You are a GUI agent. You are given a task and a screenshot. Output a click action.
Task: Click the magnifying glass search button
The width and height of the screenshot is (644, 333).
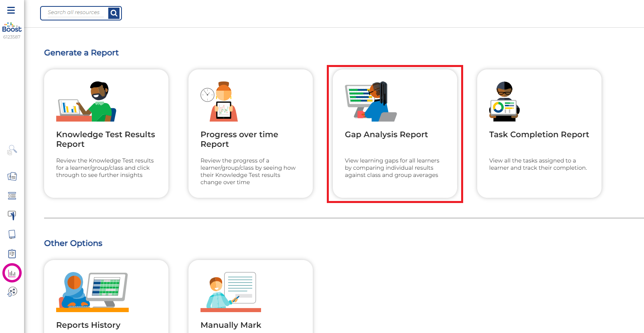(114, 13)
